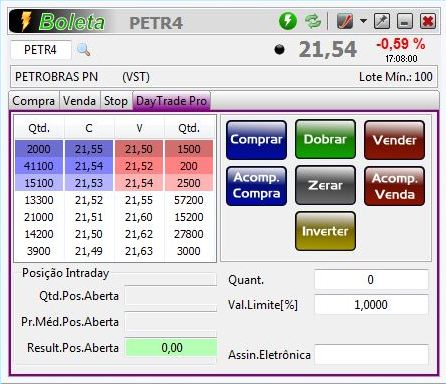The width and height of the screenshot is (446, 384).
Task: Click the blue Comprar button
Action: [x=256, y=140]
